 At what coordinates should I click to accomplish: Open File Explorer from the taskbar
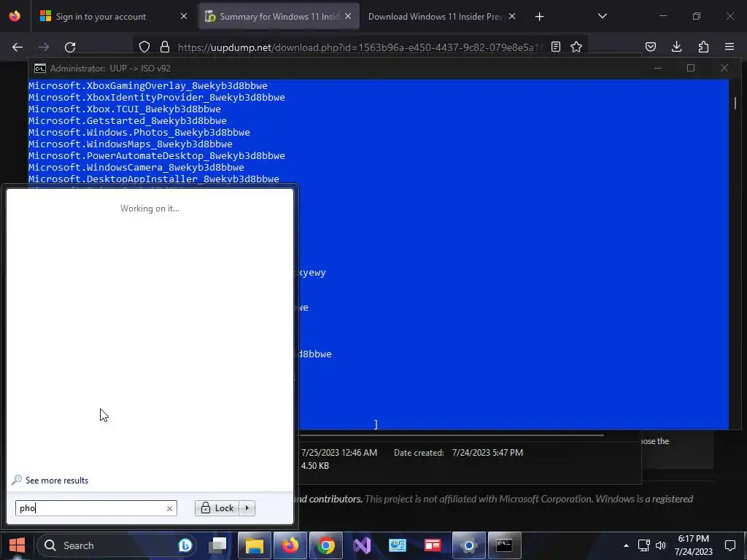[x=255, y=545]
